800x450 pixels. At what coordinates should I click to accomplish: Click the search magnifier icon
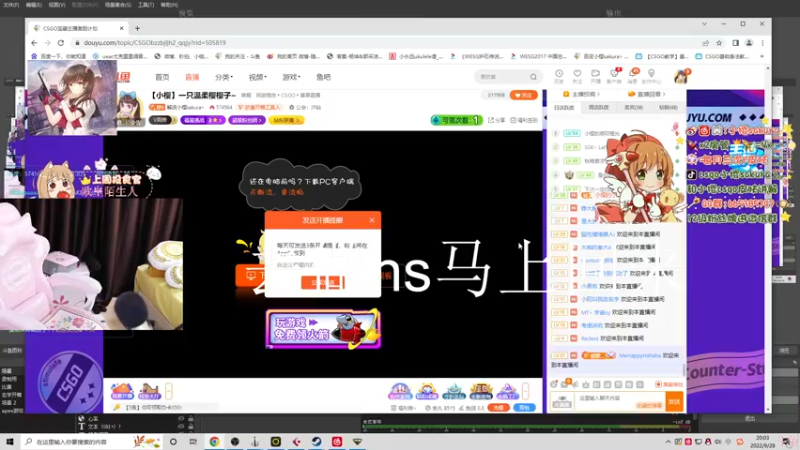533,77
